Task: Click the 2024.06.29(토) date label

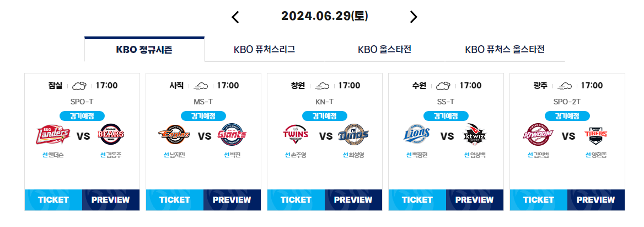Action: tap(324, 16)
